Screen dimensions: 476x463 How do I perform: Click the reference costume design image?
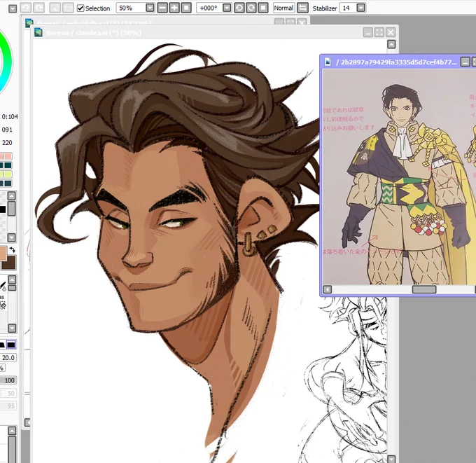[399, 177]
